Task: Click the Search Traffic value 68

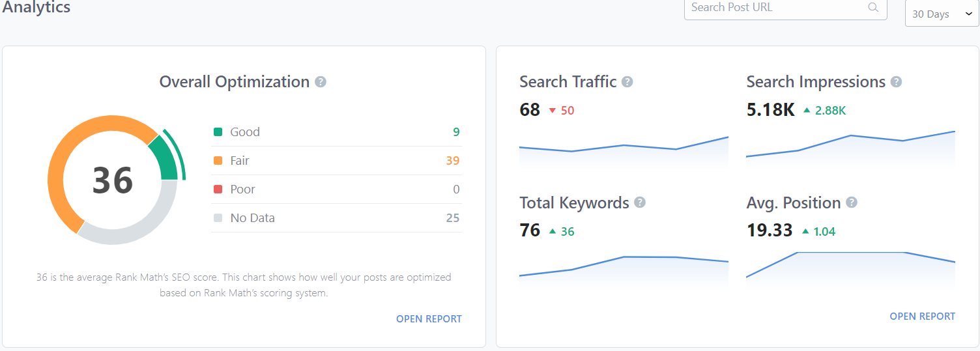Action: click(530, 110)
